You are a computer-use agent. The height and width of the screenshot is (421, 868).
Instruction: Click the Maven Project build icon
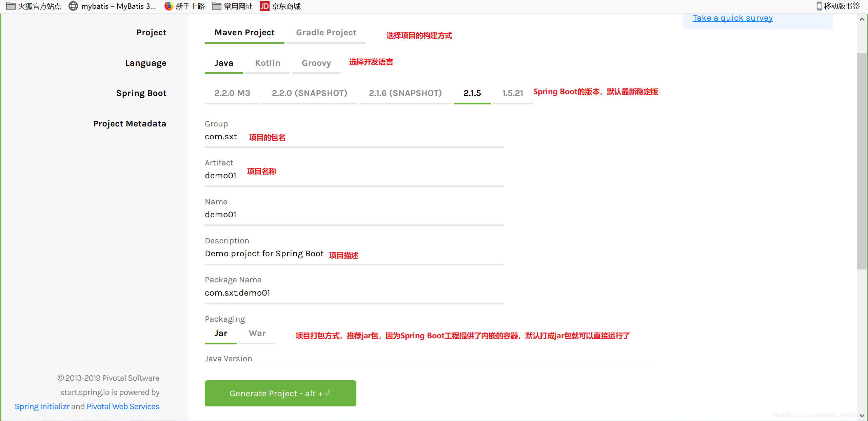click(244, 32)
